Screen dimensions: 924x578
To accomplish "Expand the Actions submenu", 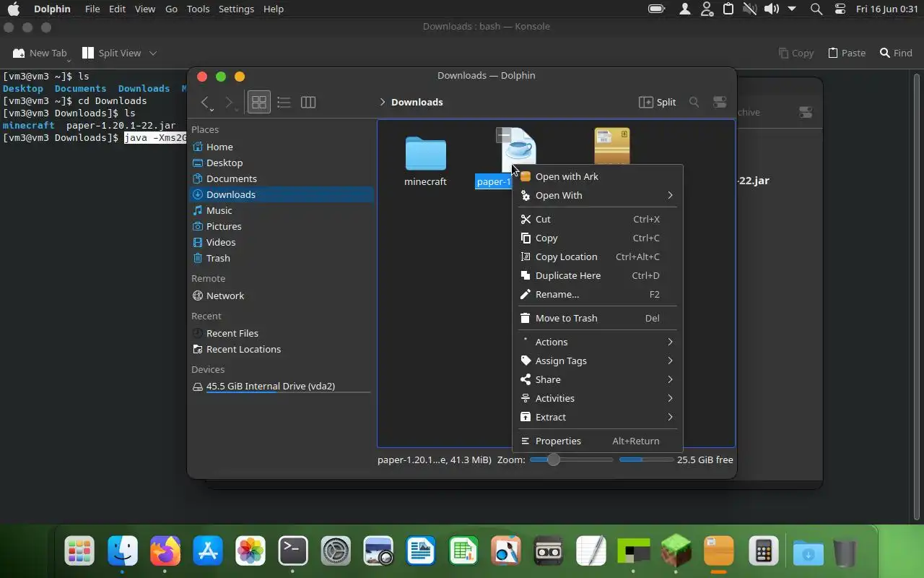I will 598,342.
